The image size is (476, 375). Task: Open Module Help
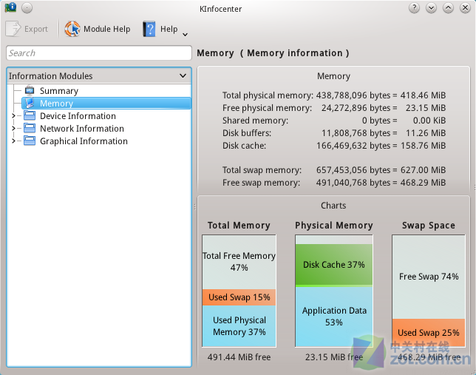pyautogui.click(x=98, y=29)
